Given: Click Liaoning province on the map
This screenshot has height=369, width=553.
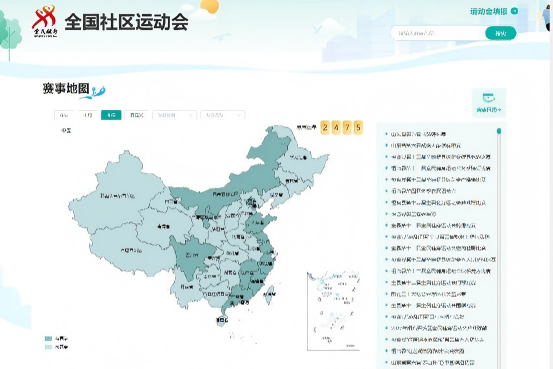Looking at the screenshot, I should point(276,195).
